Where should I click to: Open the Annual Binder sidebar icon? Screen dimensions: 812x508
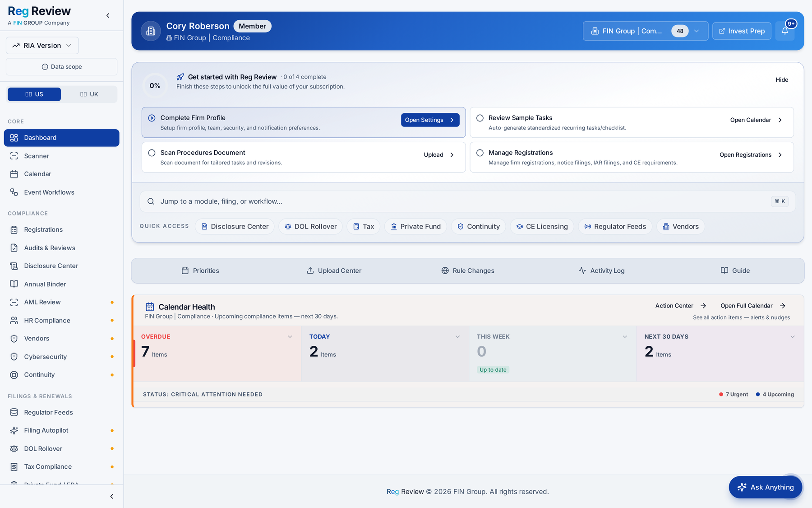pyautogui.click(x=14, y=284)
